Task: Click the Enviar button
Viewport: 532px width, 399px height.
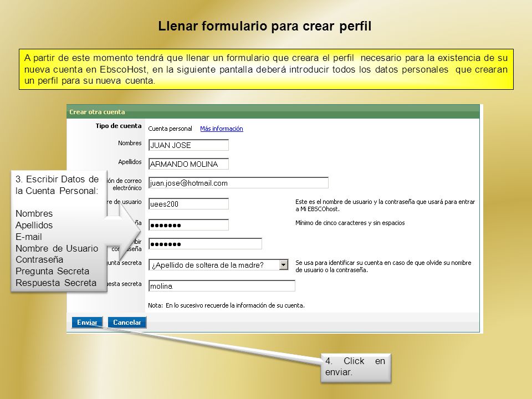Action: [x=87, y=323]
